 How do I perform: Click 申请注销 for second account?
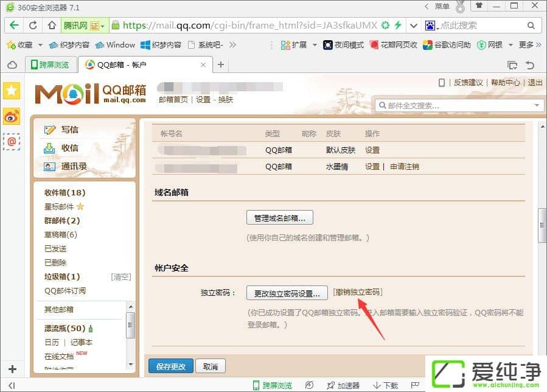405,167
